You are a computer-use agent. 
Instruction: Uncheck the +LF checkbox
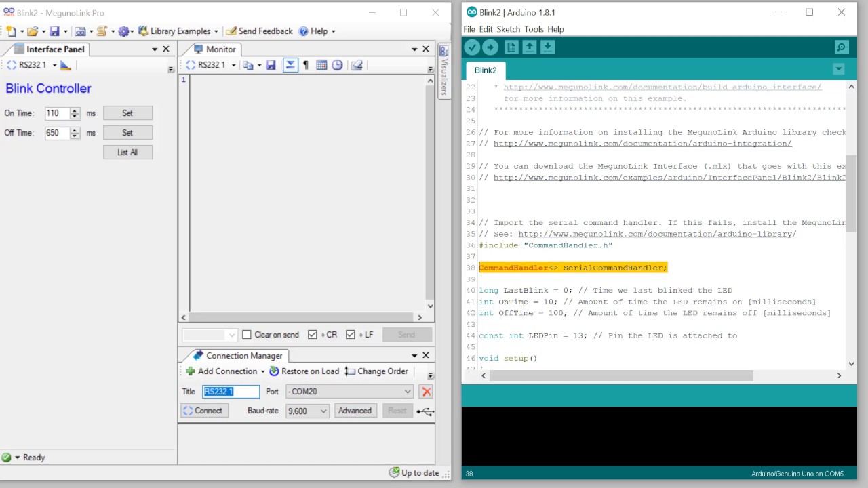[351, 335]
